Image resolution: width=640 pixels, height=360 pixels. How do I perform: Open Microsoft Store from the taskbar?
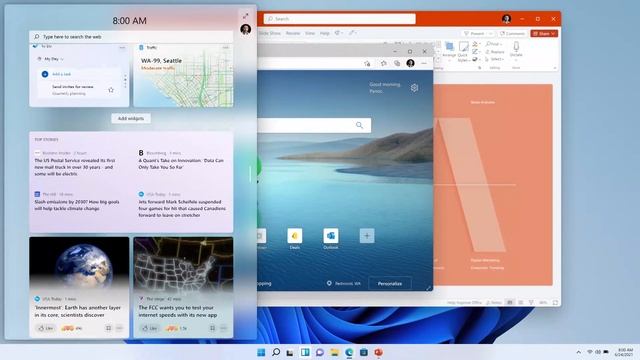364,352
